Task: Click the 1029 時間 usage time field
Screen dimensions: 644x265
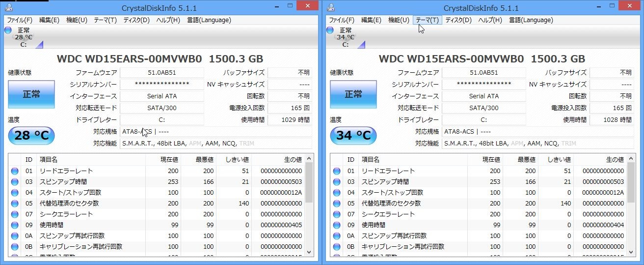Action: [290, 119]
